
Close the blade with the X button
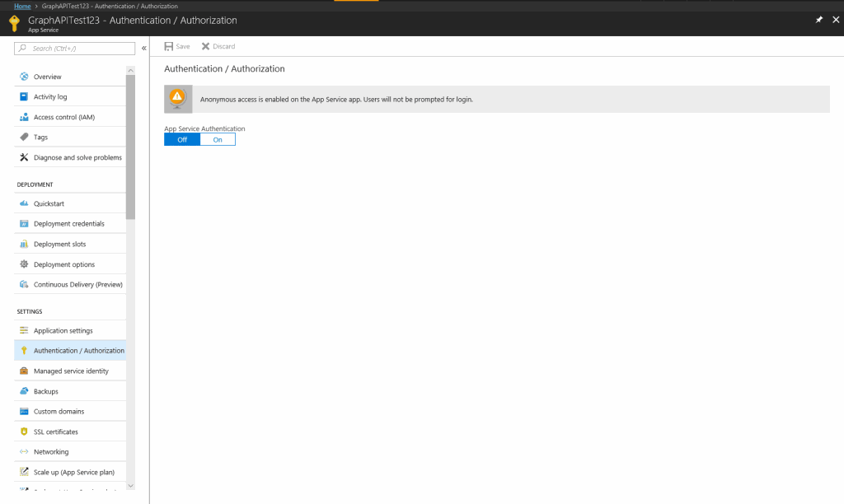(836, 20)
